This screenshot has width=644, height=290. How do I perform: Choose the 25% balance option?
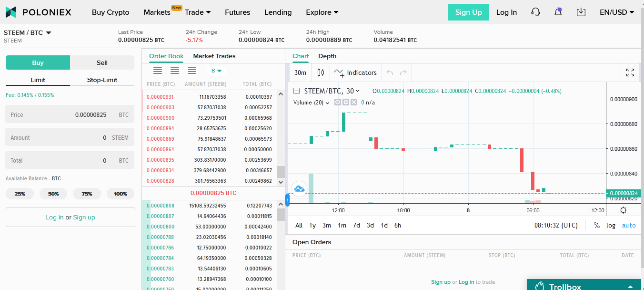tap(20, 194)
